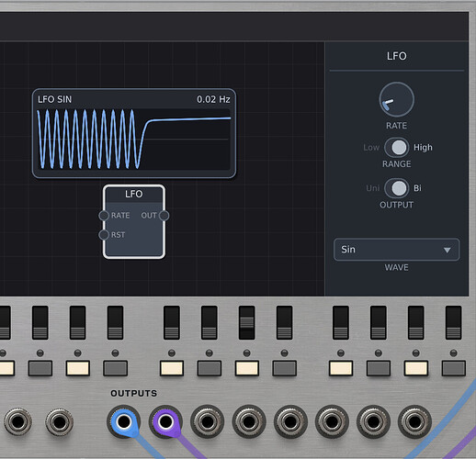Open the WAVE dropdown showing Sin
The width and height of the screenshot is (476, 459).
pyautogui.click(x=396, y=250)
